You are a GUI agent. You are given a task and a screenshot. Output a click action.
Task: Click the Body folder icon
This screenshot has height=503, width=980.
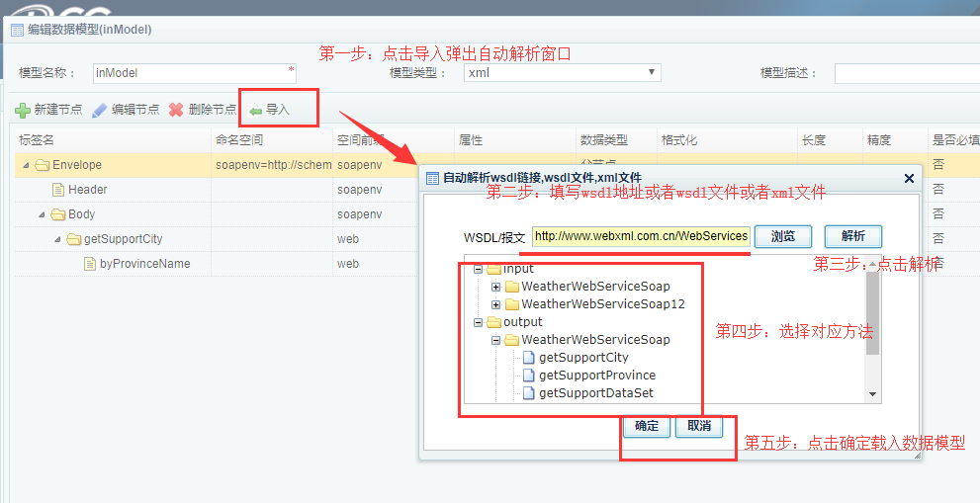click(58, 214)
